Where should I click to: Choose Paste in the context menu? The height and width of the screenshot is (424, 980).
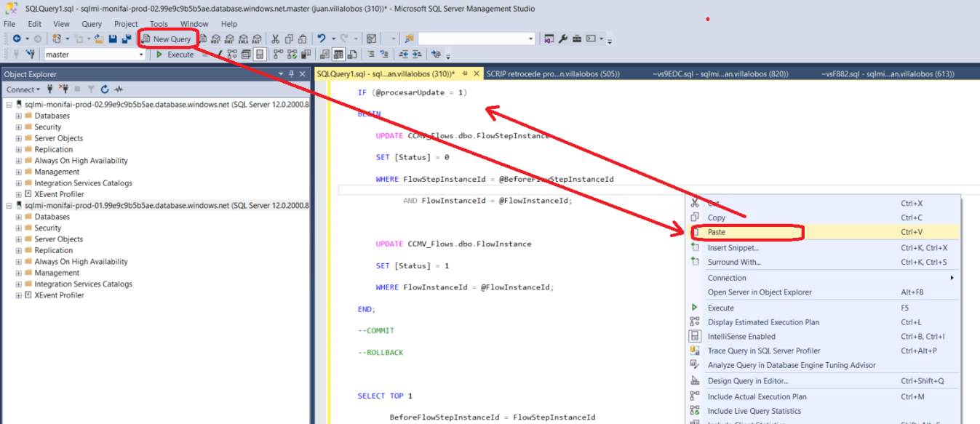[x=824, y=232]
